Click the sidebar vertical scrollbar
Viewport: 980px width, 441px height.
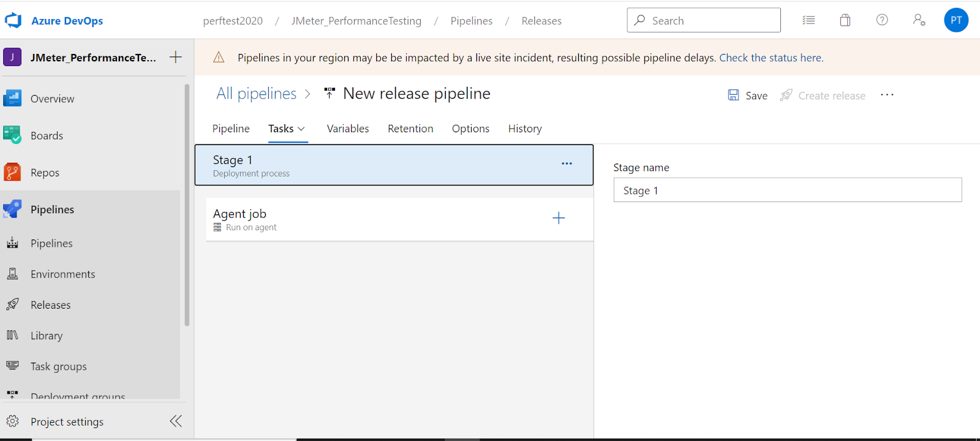(x=187, y=205)
